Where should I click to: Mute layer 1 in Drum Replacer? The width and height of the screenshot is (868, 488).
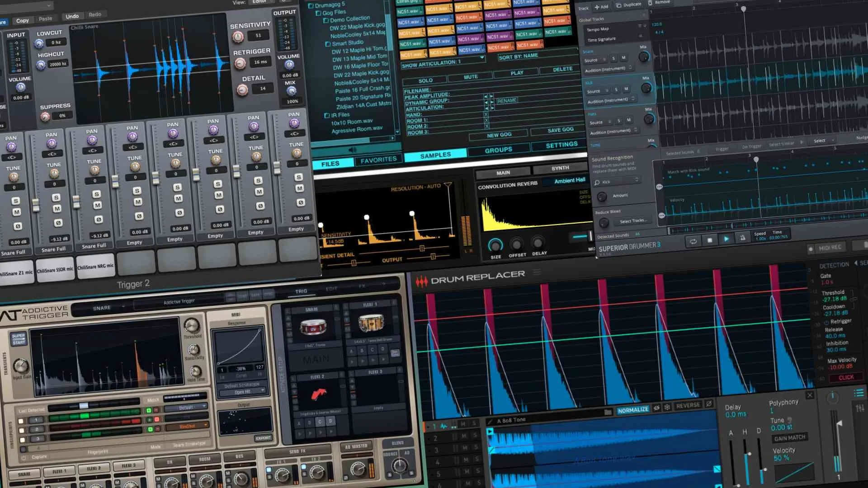coord(462,424)
